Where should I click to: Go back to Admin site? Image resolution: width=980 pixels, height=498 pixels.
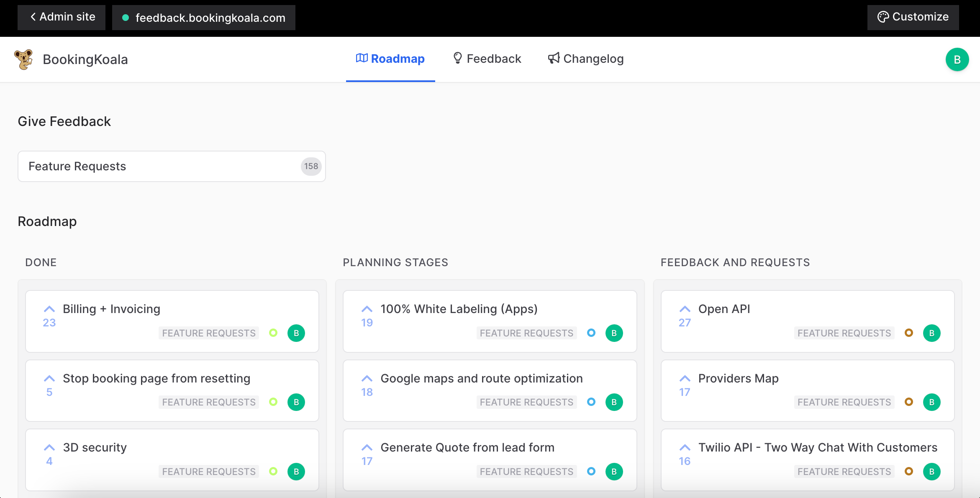tap(62, 17)
